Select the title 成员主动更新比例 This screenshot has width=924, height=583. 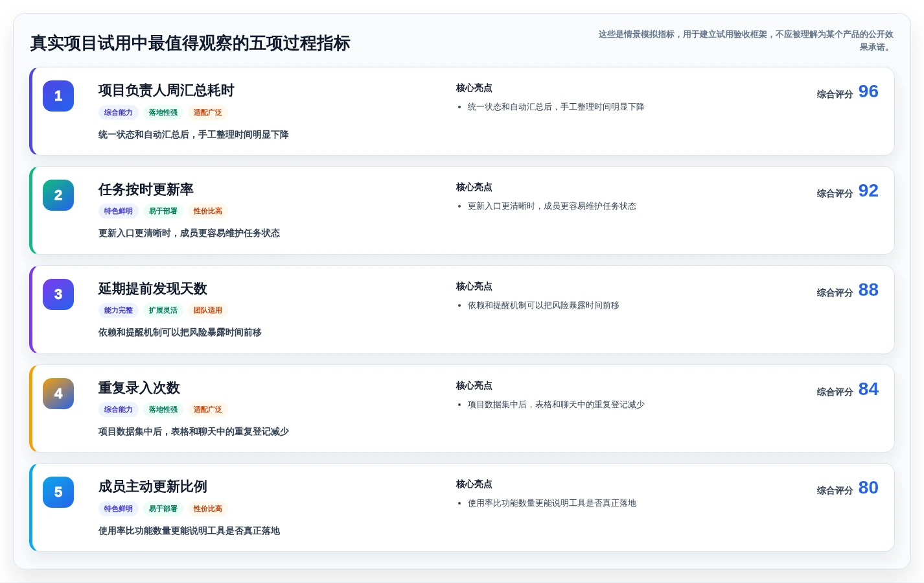click(153, 486)
